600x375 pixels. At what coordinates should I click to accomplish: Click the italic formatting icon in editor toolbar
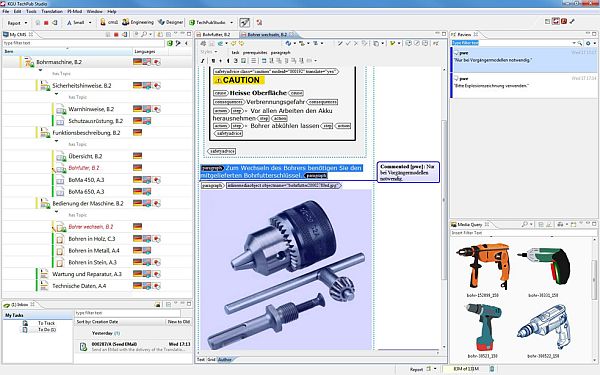click(202, 60)
